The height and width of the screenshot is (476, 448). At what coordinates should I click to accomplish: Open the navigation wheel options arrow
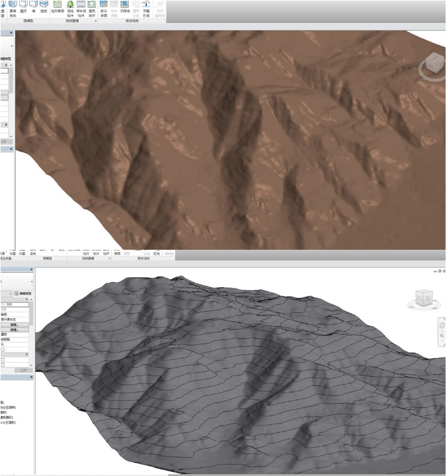click(x=441, y=330)
